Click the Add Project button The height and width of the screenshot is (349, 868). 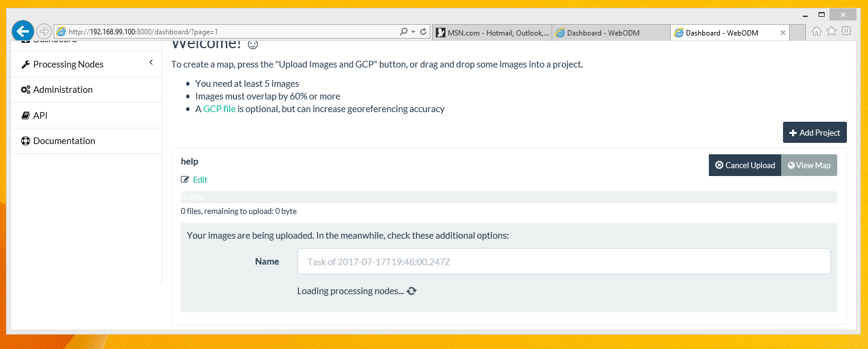point(814,133)
